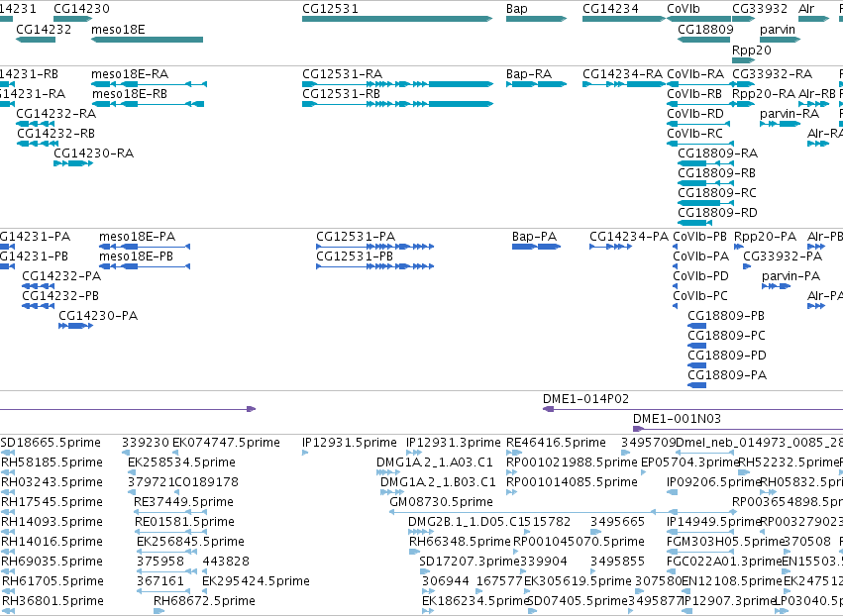
Task: Select the CoVIb-RB transcript label
Action: coord(694,93)
